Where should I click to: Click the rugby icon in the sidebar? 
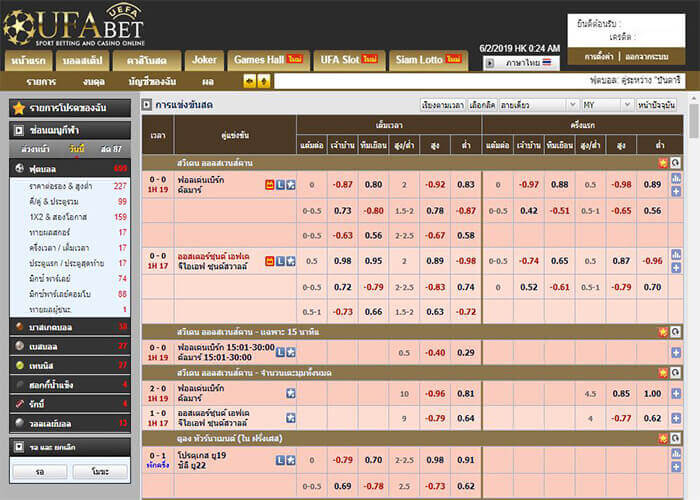click(x=20, y=404)
